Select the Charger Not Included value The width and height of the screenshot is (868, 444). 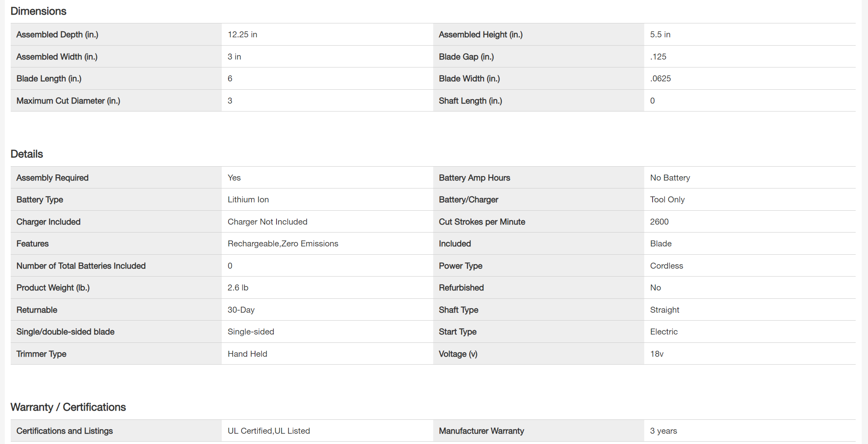pyautogui.click(x=267, y=222)
